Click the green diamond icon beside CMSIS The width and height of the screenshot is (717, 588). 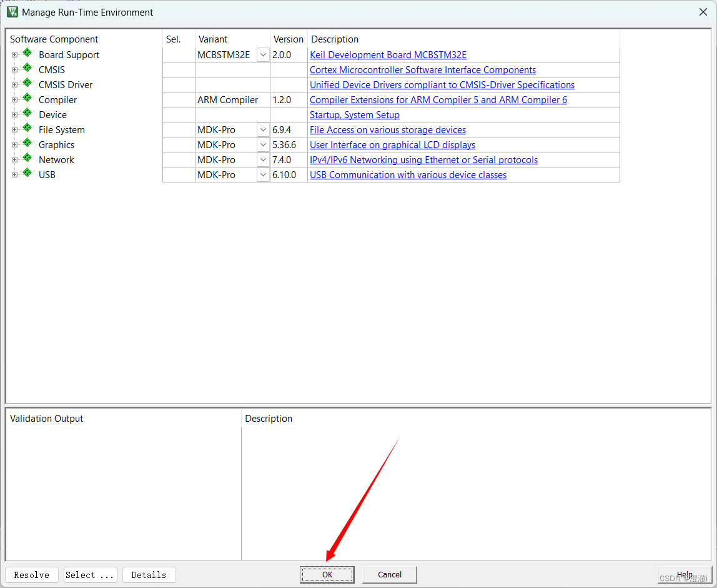(27, 68)
